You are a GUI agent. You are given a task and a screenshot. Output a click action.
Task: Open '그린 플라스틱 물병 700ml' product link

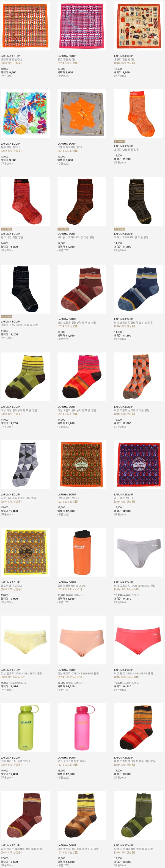pyautogui.click(x=15, y=761)
